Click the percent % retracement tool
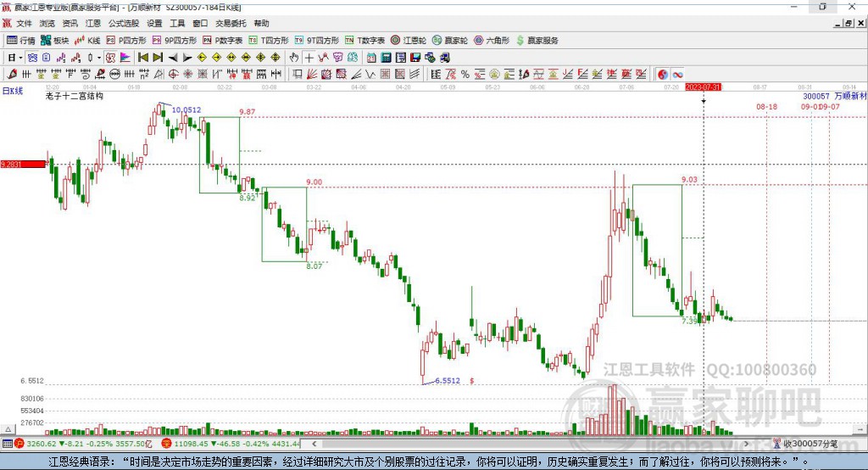Image resolution: width=868 pixels, height=470 pixels. [x=465, y=75]
